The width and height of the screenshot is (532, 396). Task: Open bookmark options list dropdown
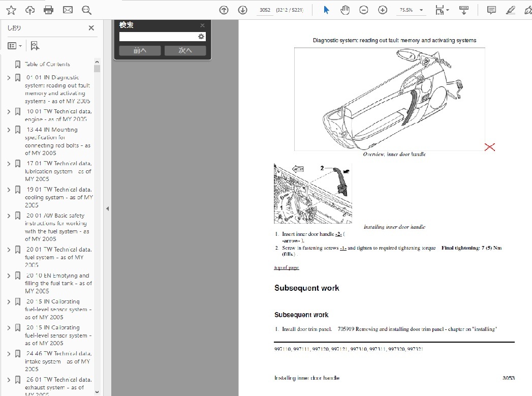click(15, 46)
